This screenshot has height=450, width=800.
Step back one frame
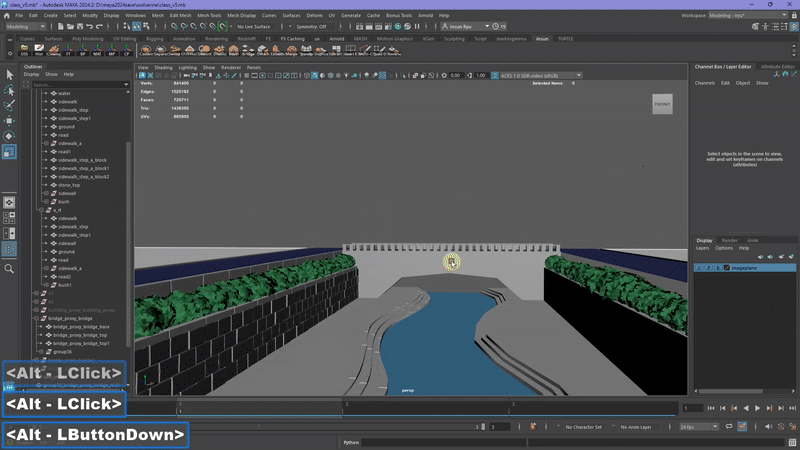(x=722, y=408)
